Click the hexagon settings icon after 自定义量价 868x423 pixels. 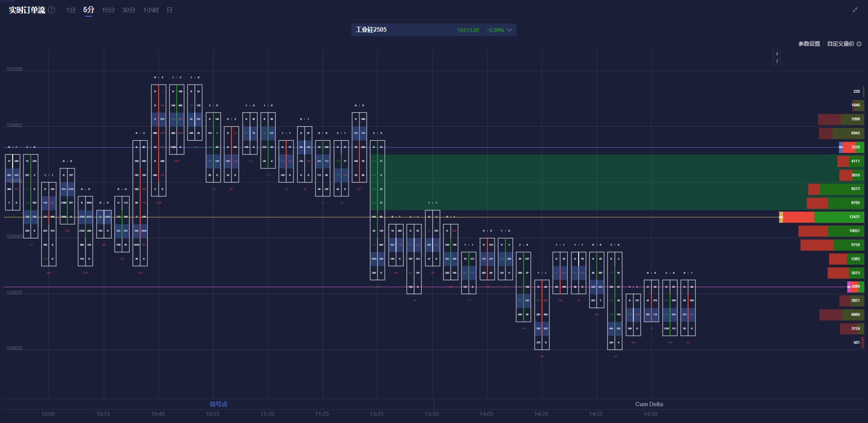859,44
